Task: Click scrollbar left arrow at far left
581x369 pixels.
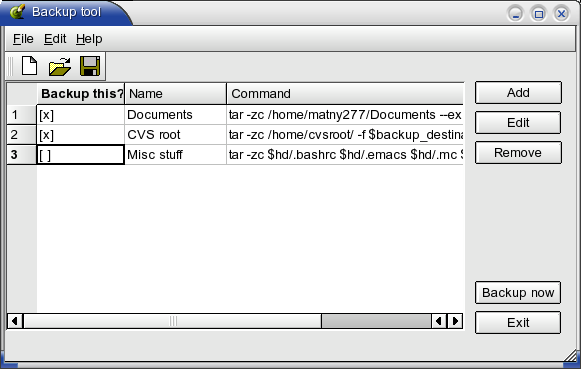Action: 15,321
